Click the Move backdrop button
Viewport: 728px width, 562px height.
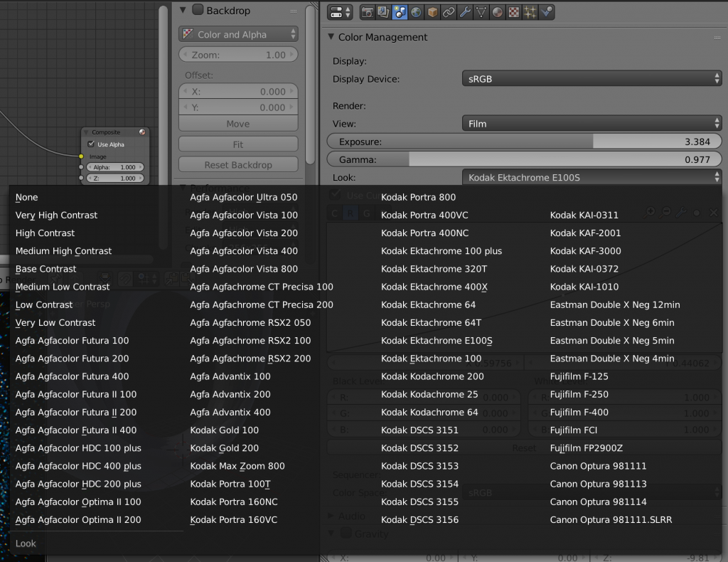coord(238,124)
